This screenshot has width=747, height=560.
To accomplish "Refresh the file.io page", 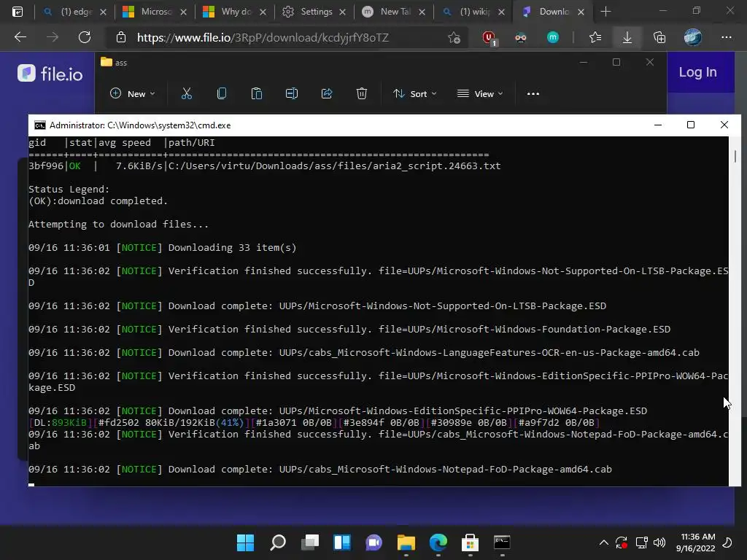I will 85,37.
